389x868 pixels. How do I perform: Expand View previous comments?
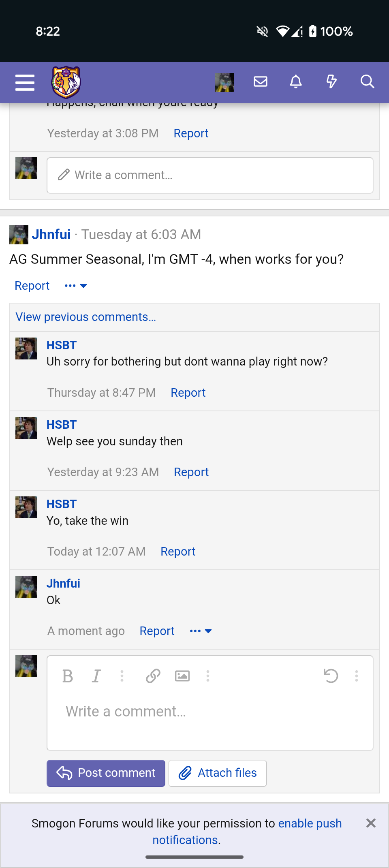(x=85, y=317)
